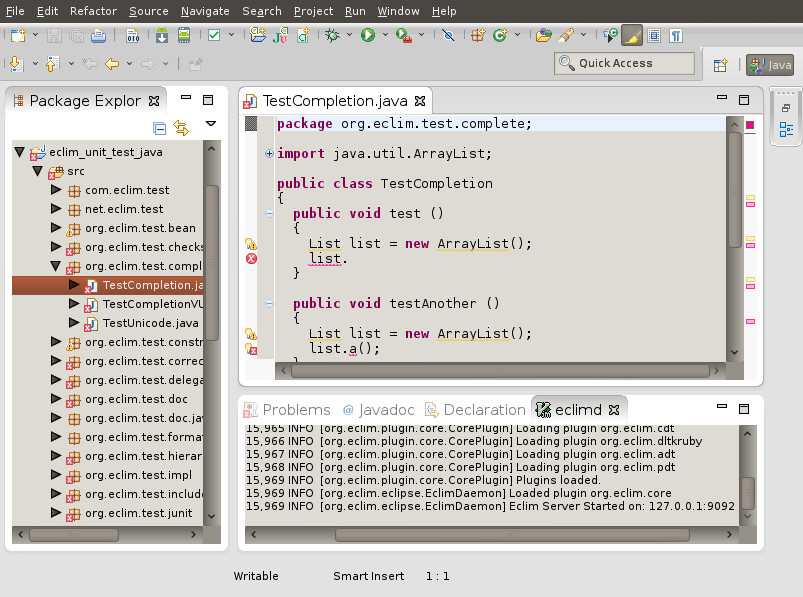803x597 pixels.
Task: Run the program with the green Run icon
Action: click(x=369, y=36)
